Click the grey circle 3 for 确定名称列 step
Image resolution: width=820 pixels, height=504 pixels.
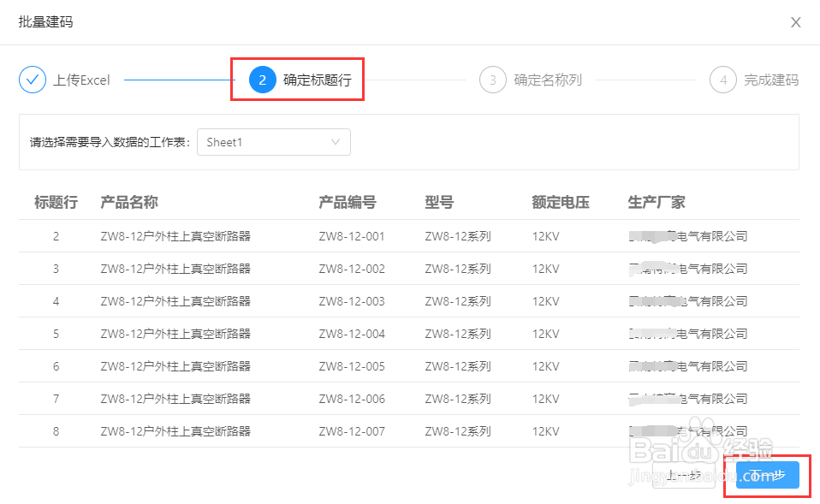pos(492,79)
